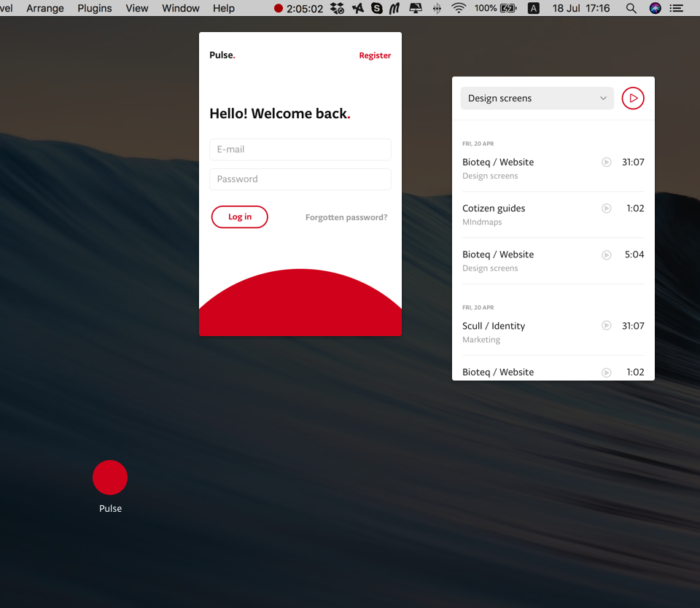Open Notification Center list icon
Screen dimensions: 700x608
tap(677, 8)
